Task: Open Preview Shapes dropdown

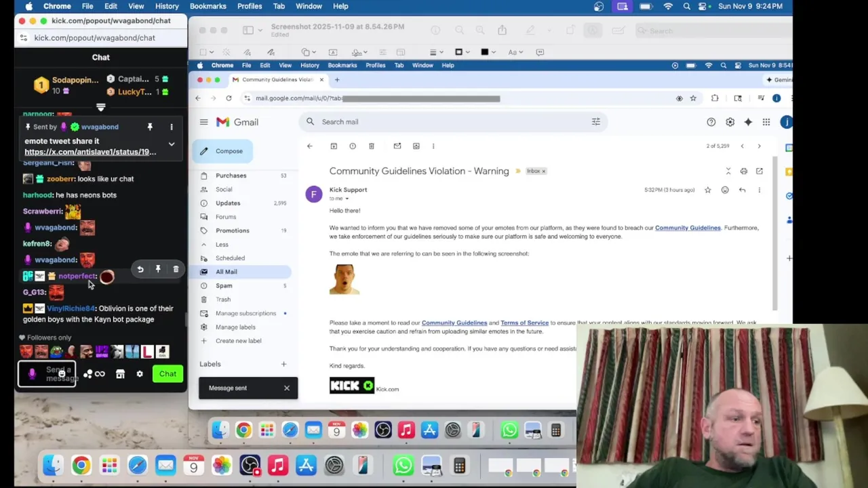Action: tap(310, 52)
